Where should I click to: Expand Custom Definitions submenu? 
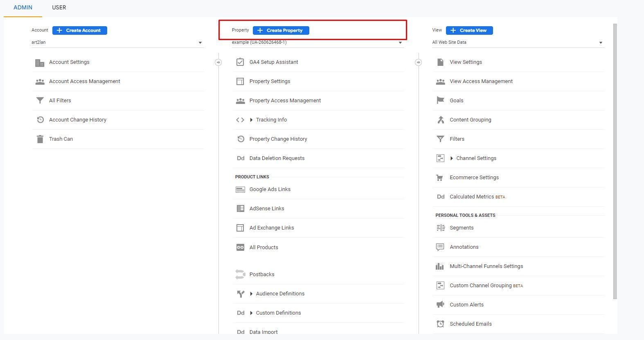pos(251,313)
